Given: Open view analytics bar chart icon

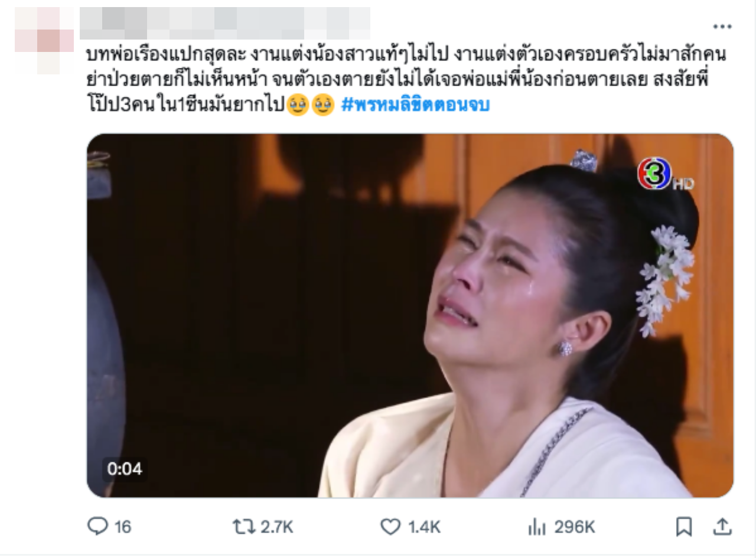Looking at the screenshot, I should [536, 527].
